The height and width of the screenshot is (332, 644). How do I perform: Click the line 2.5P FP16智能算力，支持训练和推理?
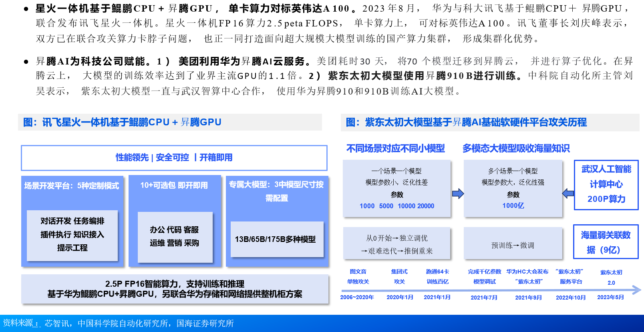[x=175, y=284]
